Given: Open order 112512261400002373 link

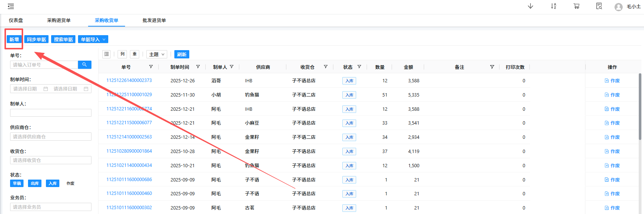Looking at the screenshot, I should pos(129,80).
